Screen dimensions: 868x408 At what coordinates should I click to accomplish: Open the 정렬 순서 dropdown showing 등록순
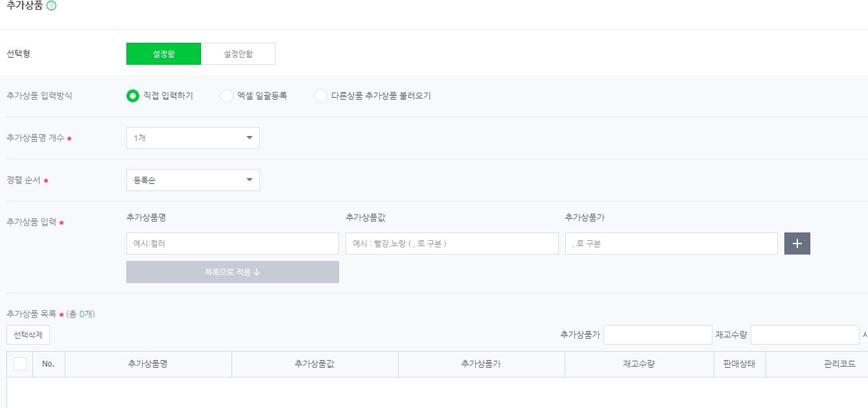193,180
